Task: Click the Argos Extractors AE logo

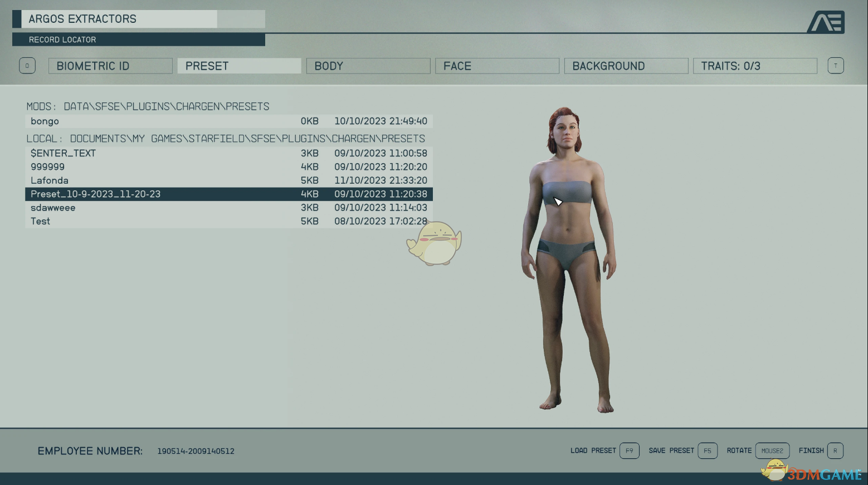Action: (826, 22)
